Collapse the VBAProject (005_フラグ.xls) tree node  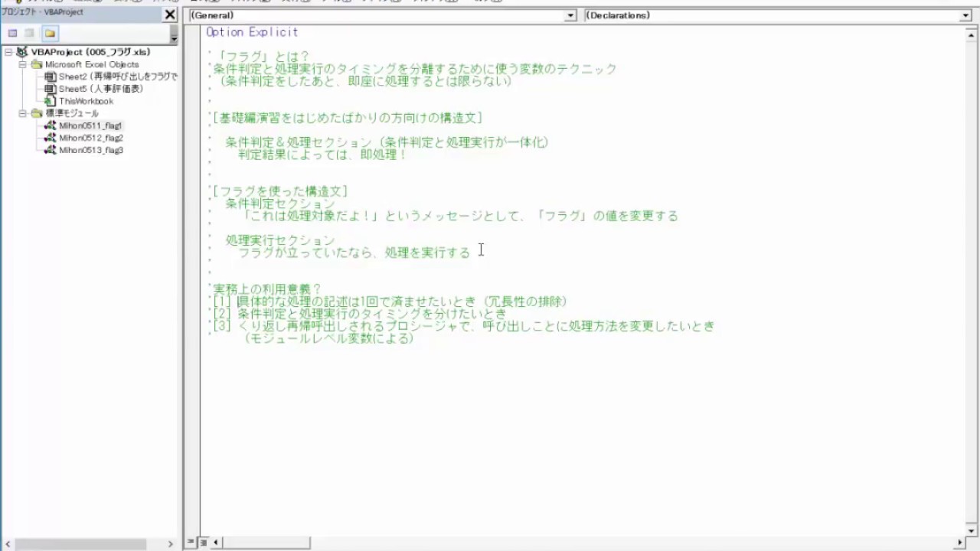coord(8,52)
